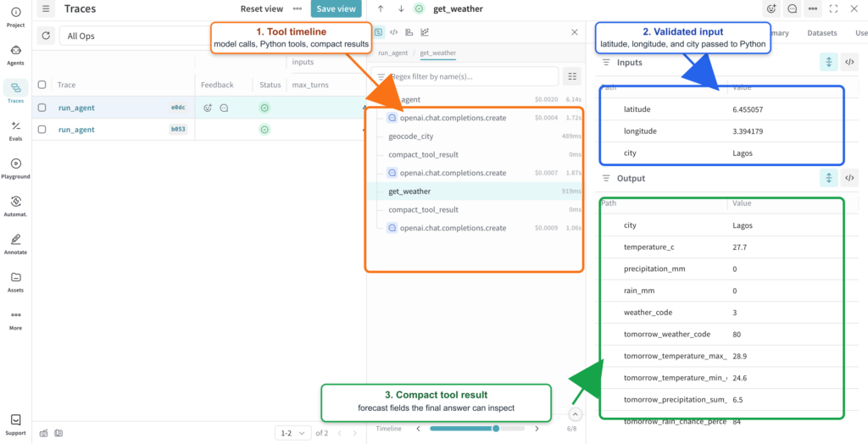868x444 pixels.
Task: Sort by the Feedback column header
Action: (x=217, y=85)
